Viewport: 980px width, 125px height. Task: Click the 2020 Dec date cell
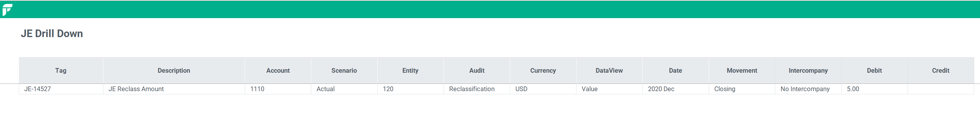(675, 89)
